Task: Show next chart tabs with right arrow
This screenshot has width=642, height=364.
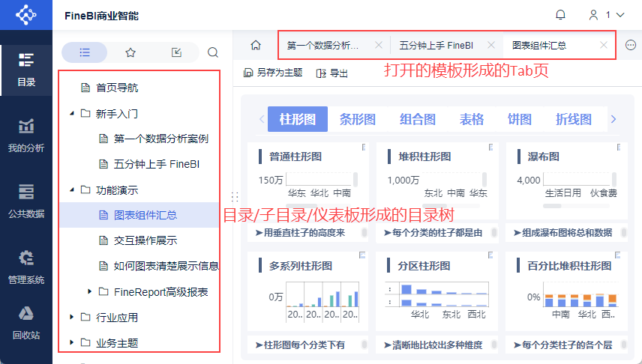Action: coord(613,119)
